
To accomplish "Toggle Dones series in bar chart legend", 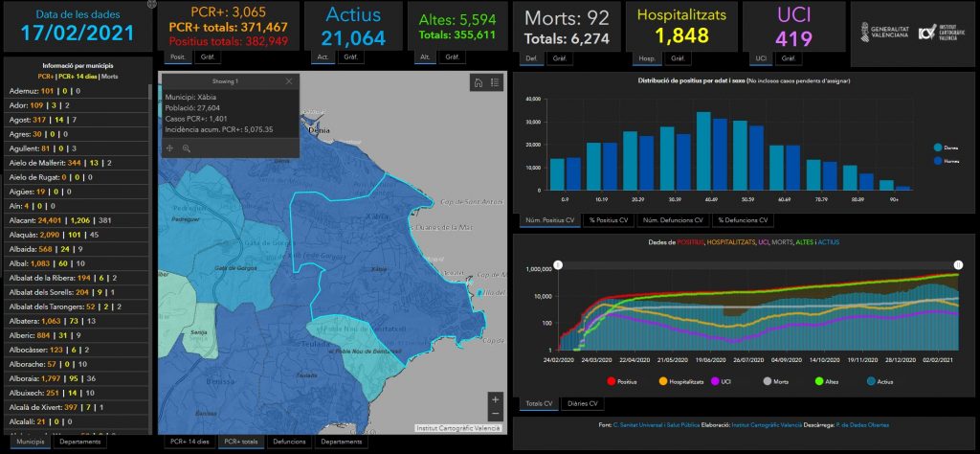I will [x=945, y=147].
